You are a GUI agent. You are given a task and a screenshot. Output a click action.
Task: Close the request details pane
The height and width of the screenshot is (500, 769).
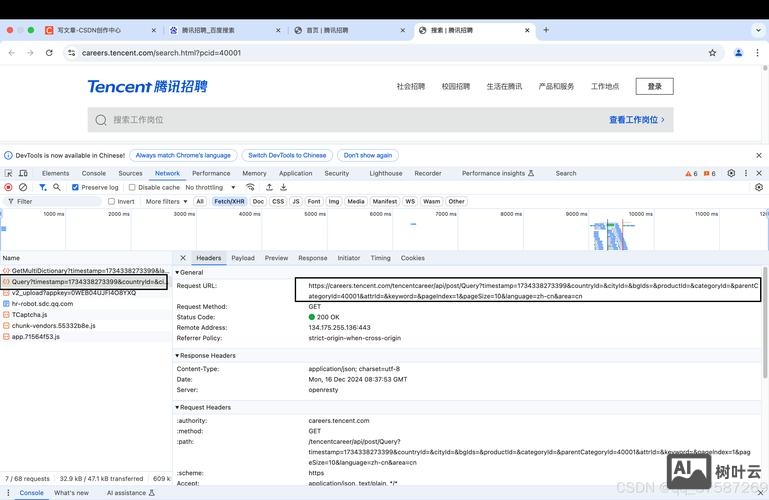[183, 258]
